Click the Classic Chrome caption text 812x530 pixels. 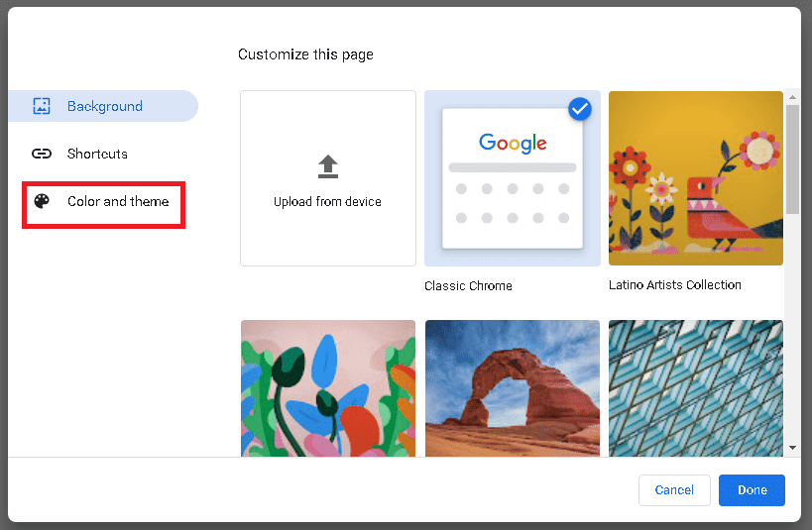(468, 285)
